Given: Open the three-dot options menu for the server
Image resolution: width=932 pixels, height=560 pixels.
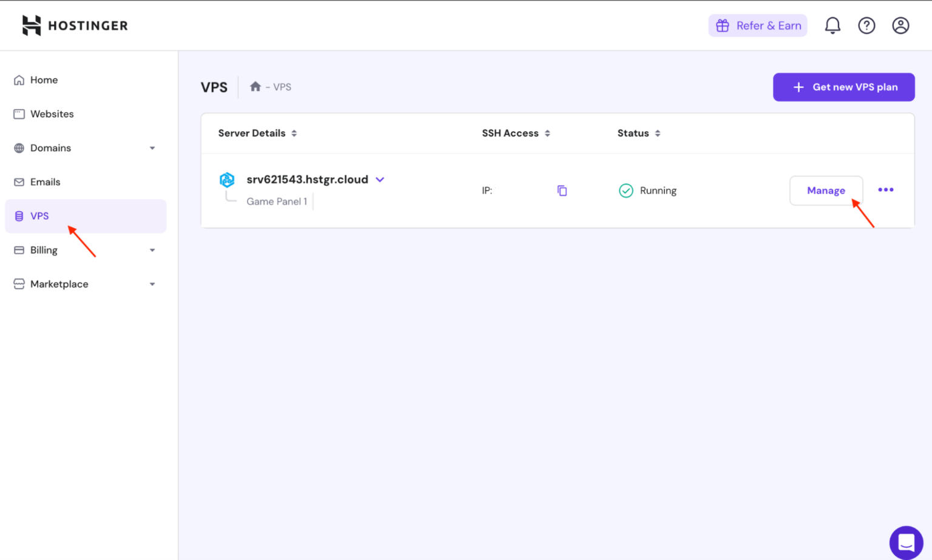Looking at the screenshot, I should click(x=885, y=190).
